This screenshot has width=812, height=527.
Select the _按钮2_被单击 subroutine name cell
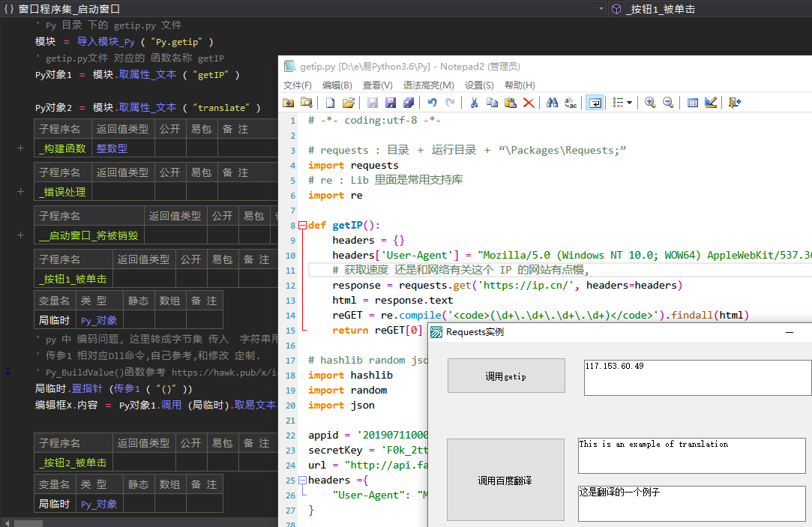[73, 463]
